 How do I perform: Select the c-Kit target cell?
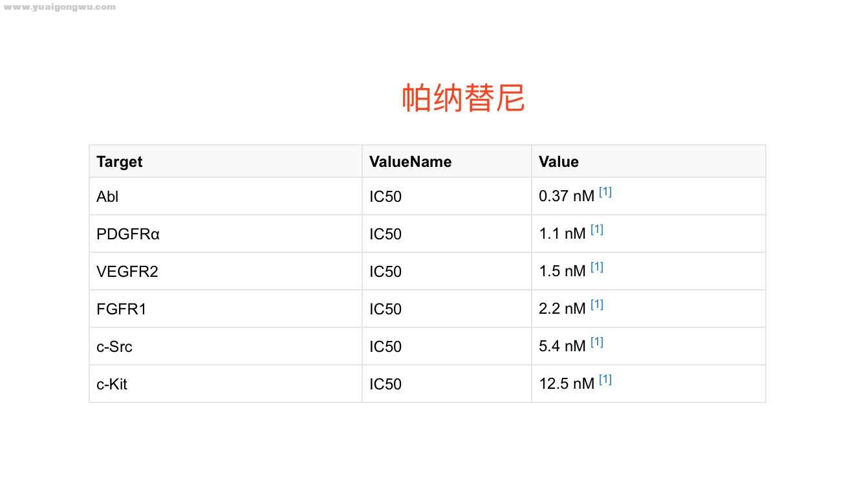112,384
